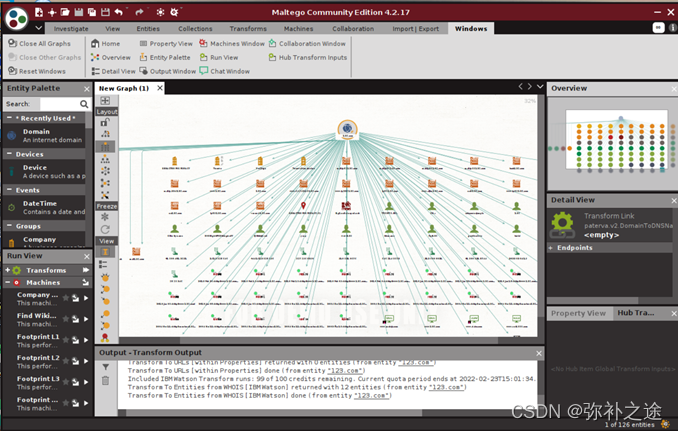This screenshot has height=431, width=678.
Task: Click the Undo arrow icon
Action: click(119, 12)
